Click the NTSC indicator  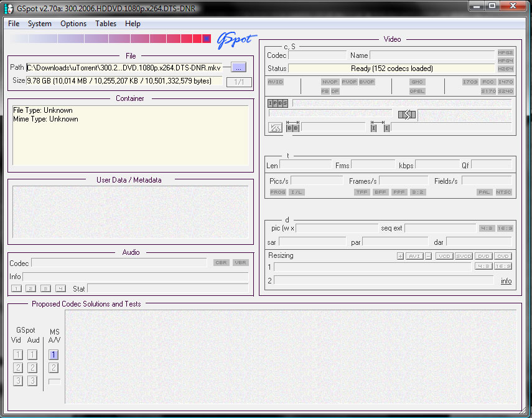(503, 192)
